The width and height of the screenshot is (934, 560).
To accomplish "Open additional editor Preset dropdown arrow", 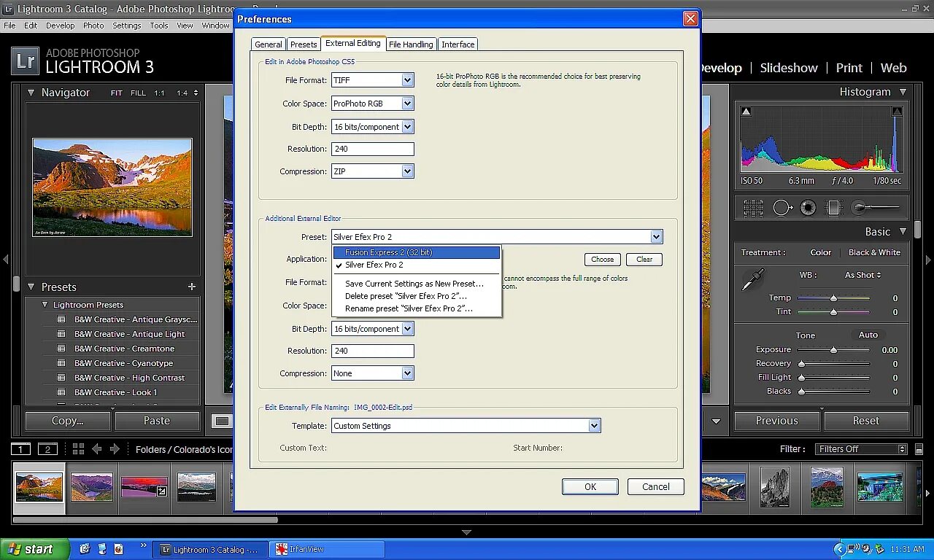I will point(657,237).
